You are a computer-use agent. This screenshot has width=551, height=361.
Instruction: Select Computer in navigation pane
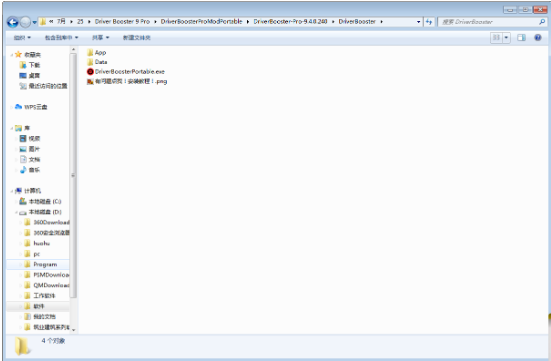click(28, 191)
